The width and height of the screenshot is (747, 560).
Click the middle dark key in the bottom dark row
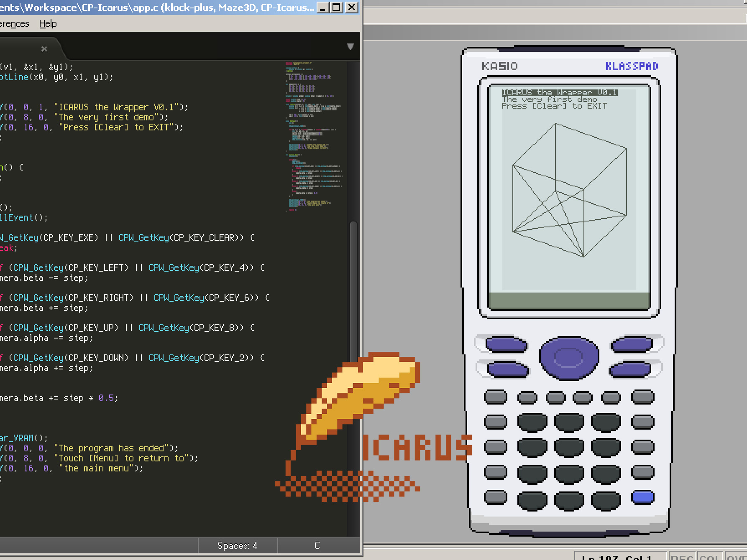tap(569, 501)
